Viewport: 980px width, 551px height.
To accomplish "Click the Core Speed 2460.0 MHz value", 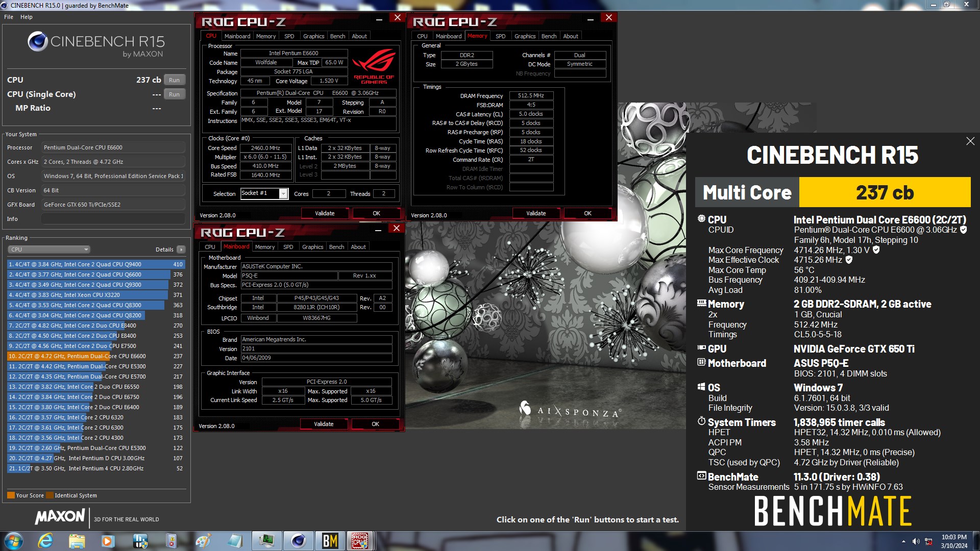I will pos(265,148).
